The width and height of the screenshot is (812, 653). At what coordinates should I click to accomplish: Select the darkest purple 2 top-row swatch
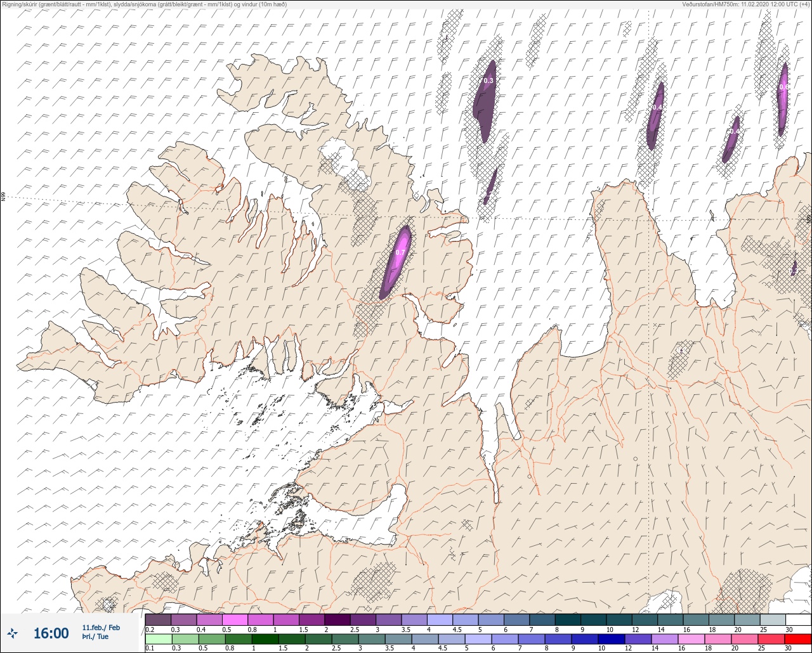(337, 619)
